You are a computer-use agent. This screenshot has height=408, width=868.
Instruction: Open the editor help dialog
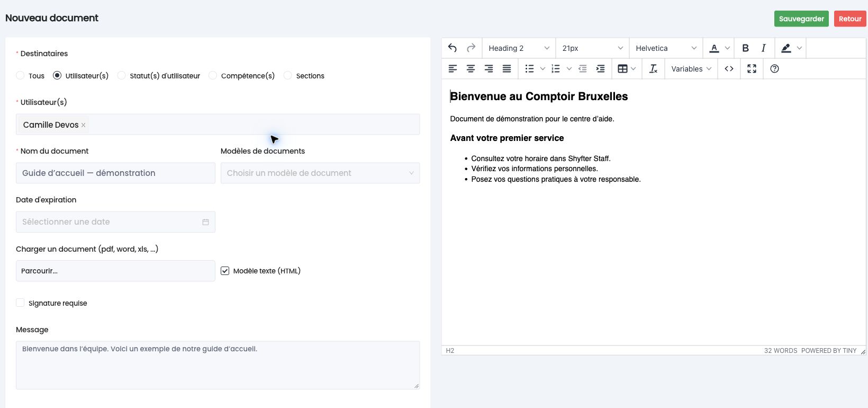pos(774,69)
